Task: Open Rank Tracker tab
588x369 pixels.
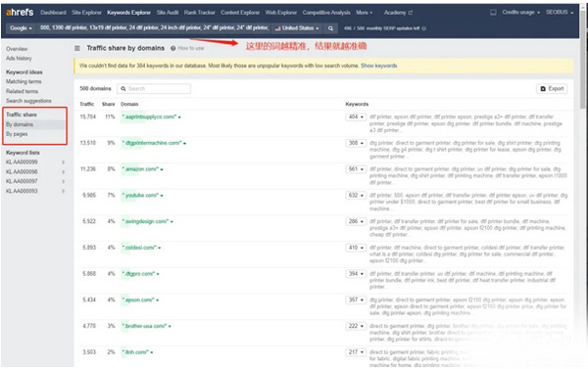Action: click(199, 13)
